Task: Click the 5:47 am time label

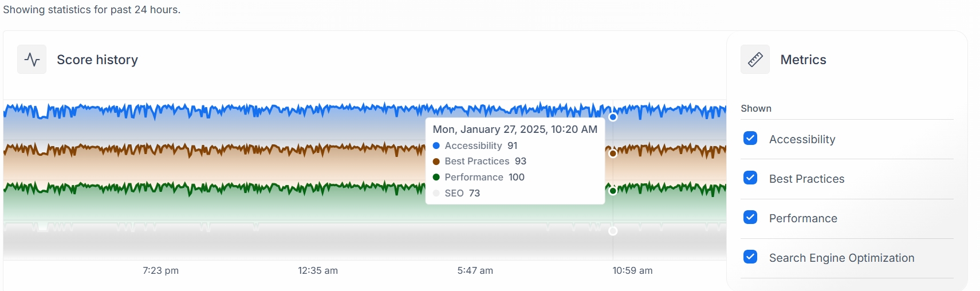Action: [x=475, y=270]
